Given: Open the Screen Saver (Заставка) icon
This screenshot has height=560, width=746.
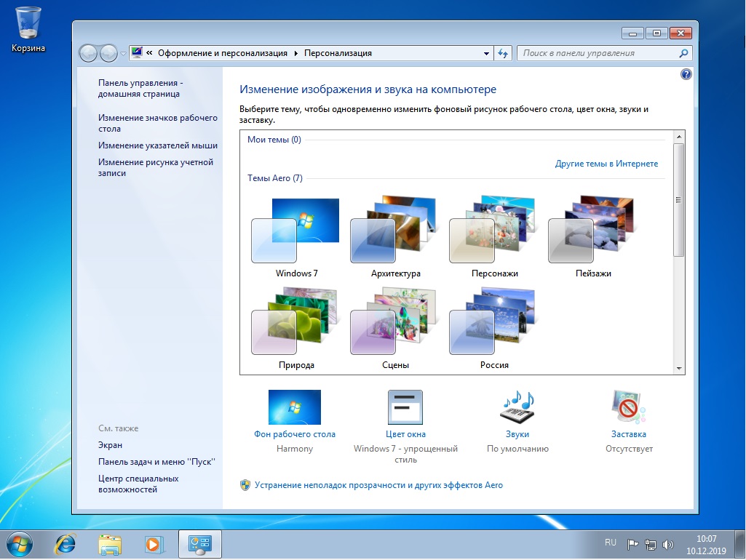Looking at the screenshot, I should point(628,408).
